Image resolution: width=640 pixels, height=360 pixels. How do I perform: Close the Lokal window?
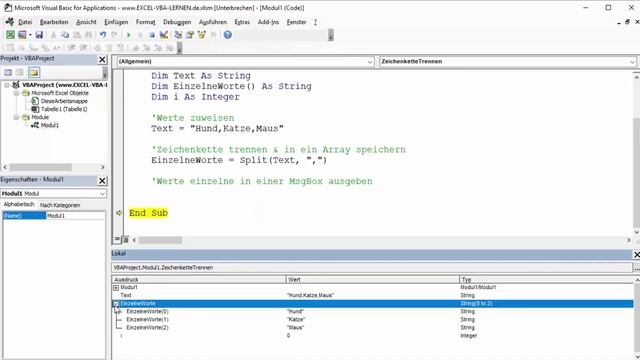click(x=636, y=254)
